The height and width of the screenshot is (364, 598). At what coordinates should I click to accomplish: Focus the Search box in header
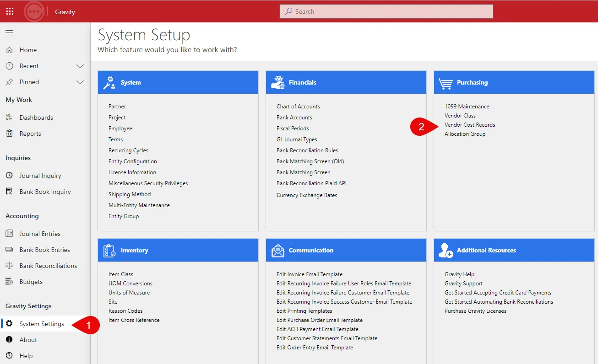[386, 11]
